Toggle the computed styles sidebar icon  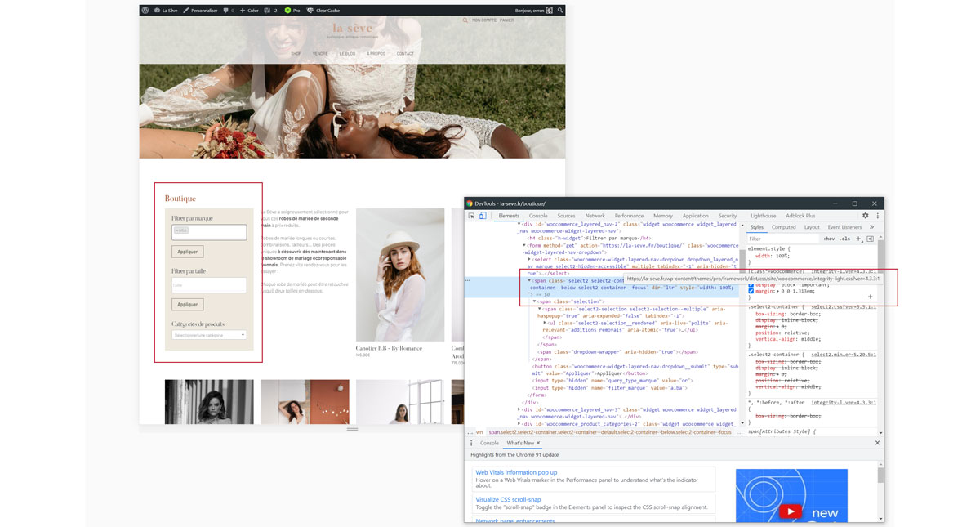click(x=871, y=239)
